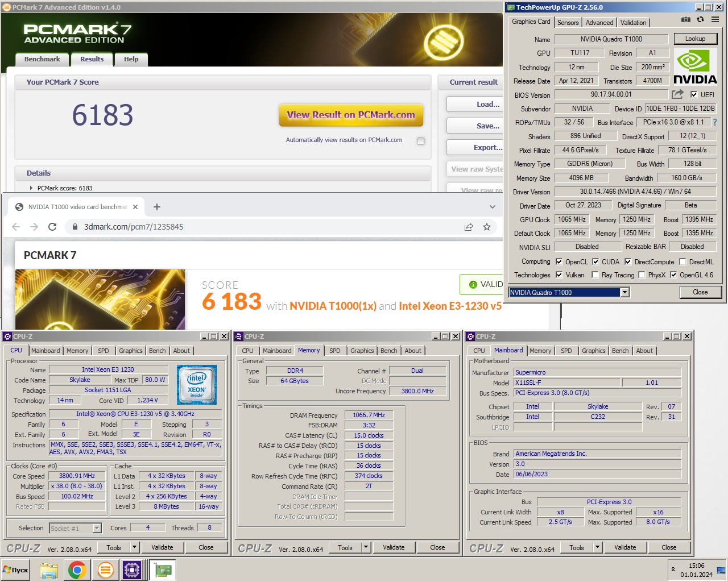Share the 3dmark page from address bar
Image resolution: width=728 pixels, height=582 pixels.
pos(469,227)
